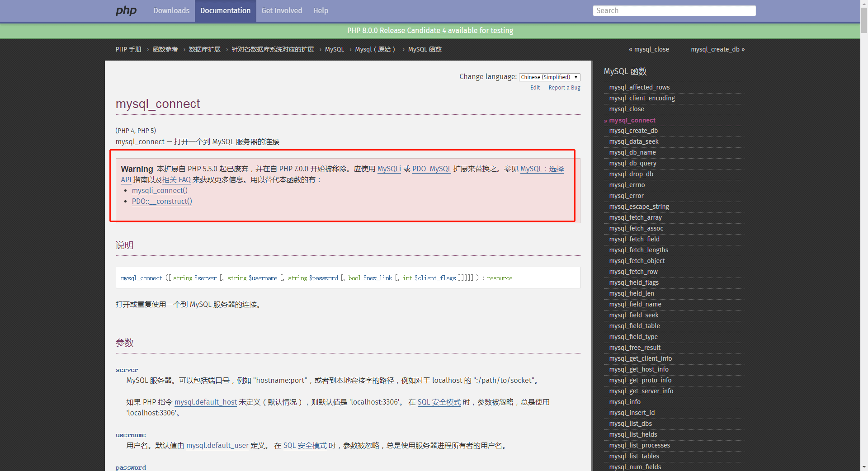The width and height of the screenshot is (868, 471).
Task: Open SQL 安全模式 link under server
Action: point(439,402)
